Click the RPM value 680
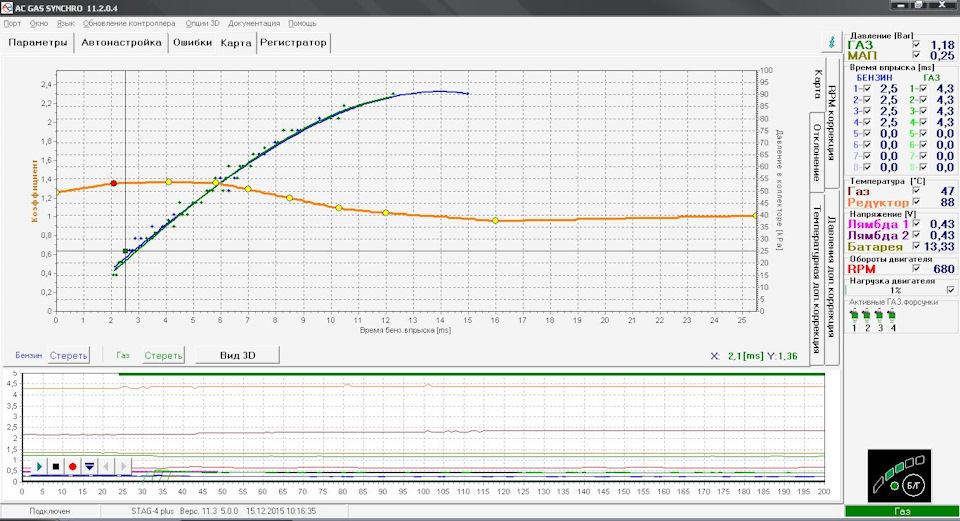 click(943, 269)
